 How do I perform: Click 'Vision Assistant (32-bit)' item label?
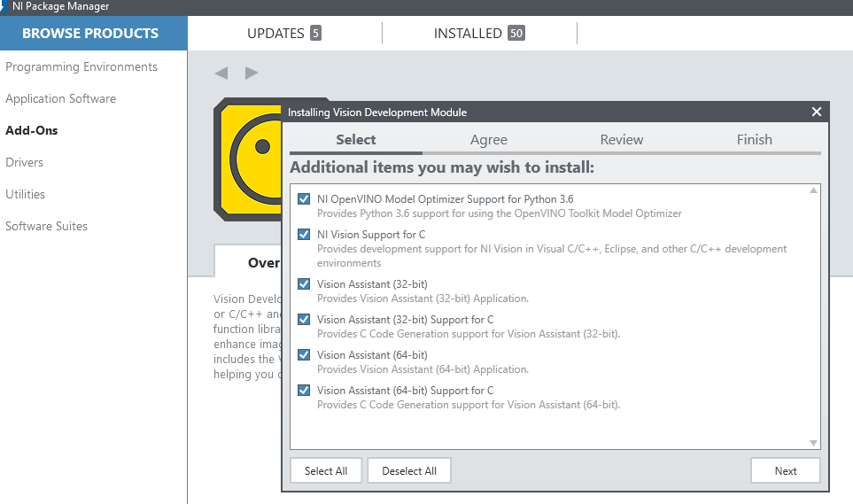(x=372, y=284)
